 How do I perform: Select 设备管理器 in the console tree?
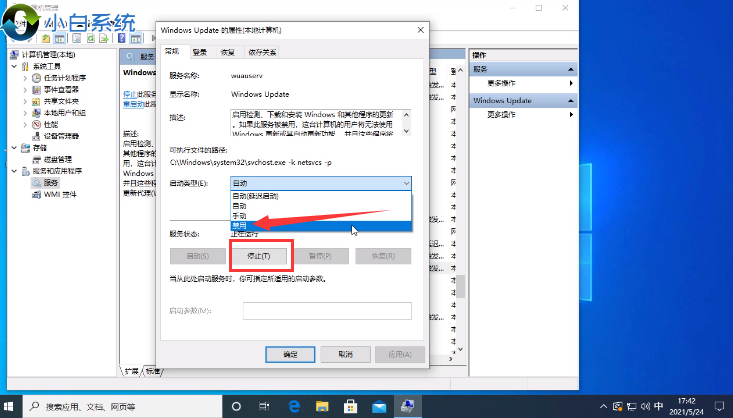pyautogui.click(x=61, y=136)
